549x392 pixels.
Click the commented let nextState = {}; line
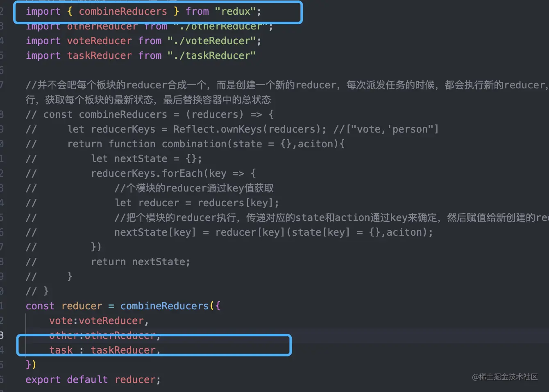(x=147, y=159)
